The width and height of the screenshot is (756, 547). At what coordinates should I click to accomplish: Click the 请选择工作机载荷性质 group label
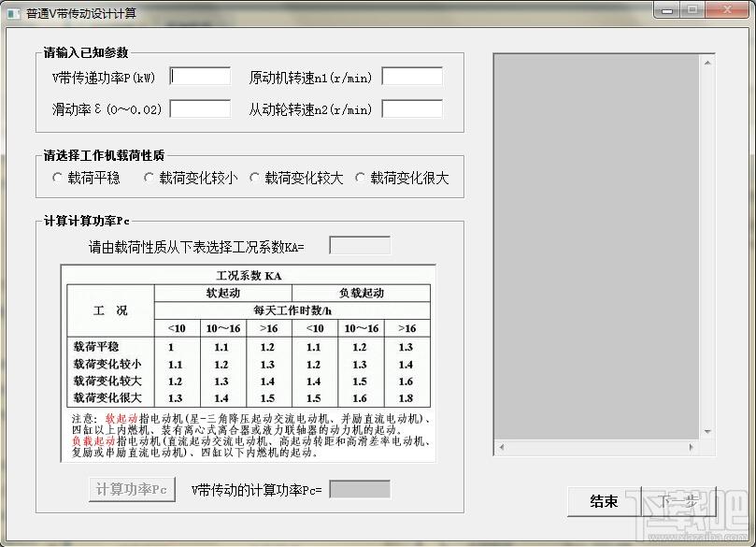[x=104, y=155]
